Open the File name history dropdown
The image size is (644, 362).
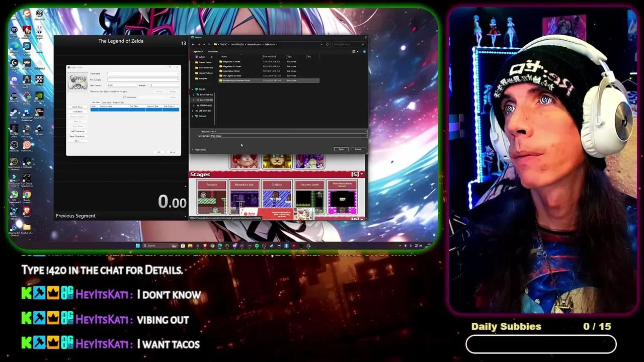click(366, 132)
